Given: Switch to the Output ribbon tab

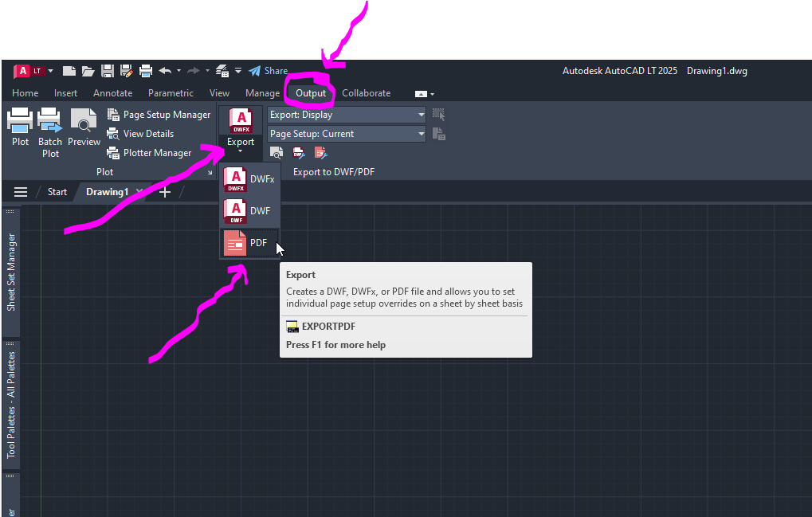Looking at the screenshot, I should pyautogui.click(x=308, y=92).
